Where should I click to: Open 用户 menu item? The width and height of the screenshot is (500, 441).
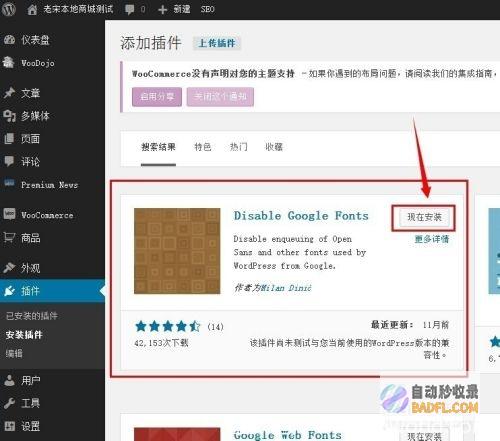click(x=31, y=380)
